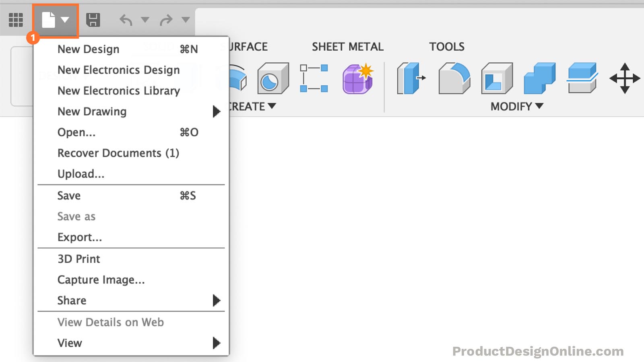Expand the View submenu

[131, 343]
